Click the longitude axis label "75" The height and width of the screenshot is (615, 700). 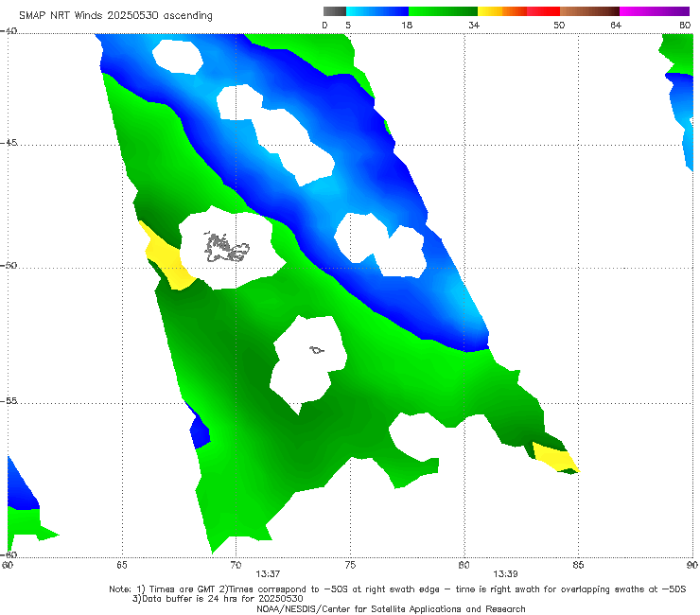[350, 566]
